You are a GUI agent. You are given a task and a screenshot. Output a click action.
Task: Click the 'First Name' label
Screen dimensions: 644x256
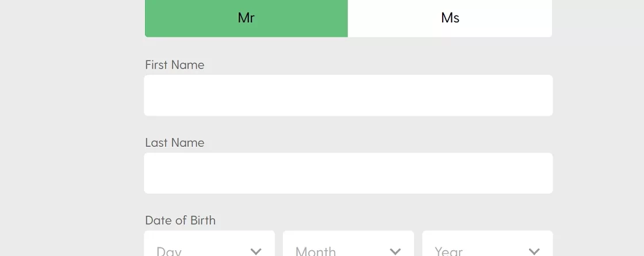click(x=175, y=65)
